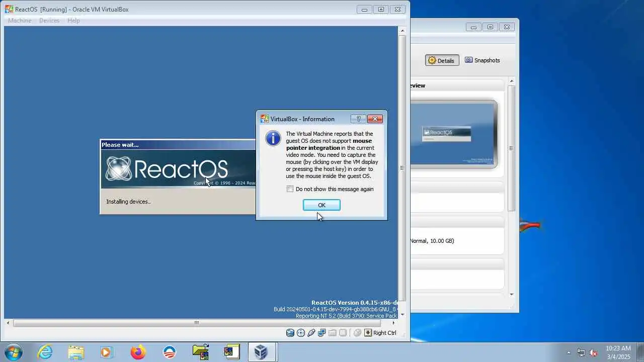The width and height of the screenshot is (644, 362).
Task: Click the Manager details pane scrollbar up arrow
Action: click(512, 81)
